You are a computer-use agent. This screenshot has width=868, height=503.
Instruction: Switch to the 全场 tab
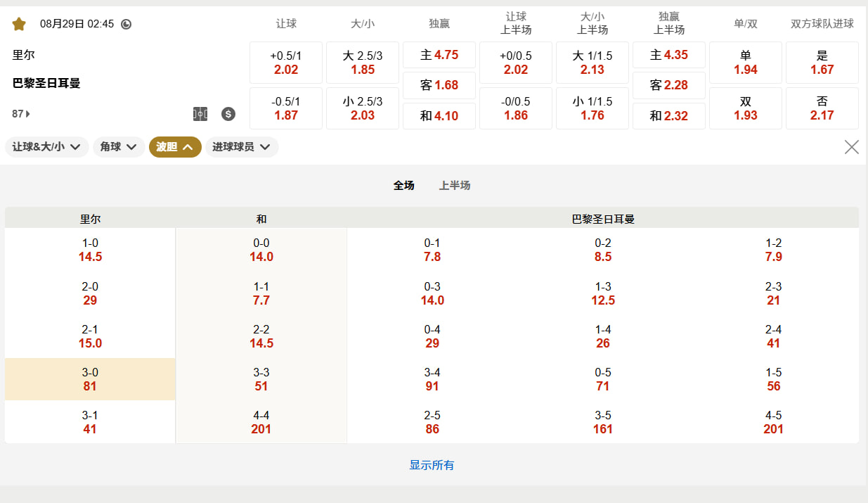click(403, 186)
